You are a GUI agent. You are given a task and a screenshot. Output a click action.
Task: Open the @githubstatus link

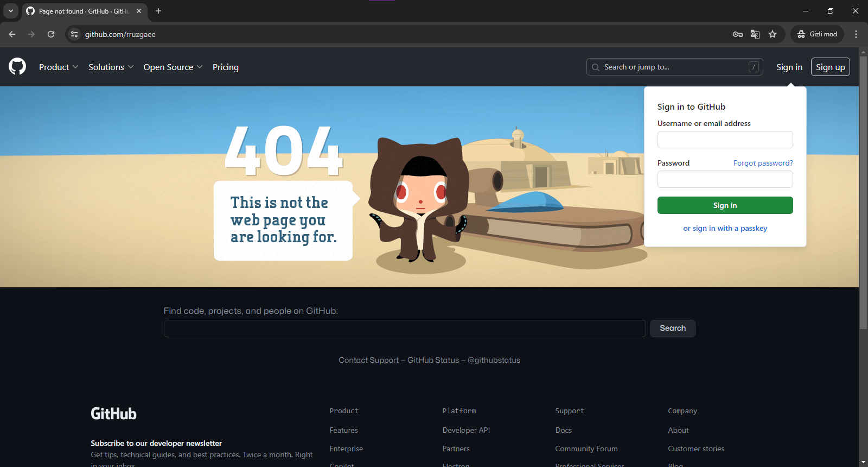pyautogui.click(x=494, y=360)
